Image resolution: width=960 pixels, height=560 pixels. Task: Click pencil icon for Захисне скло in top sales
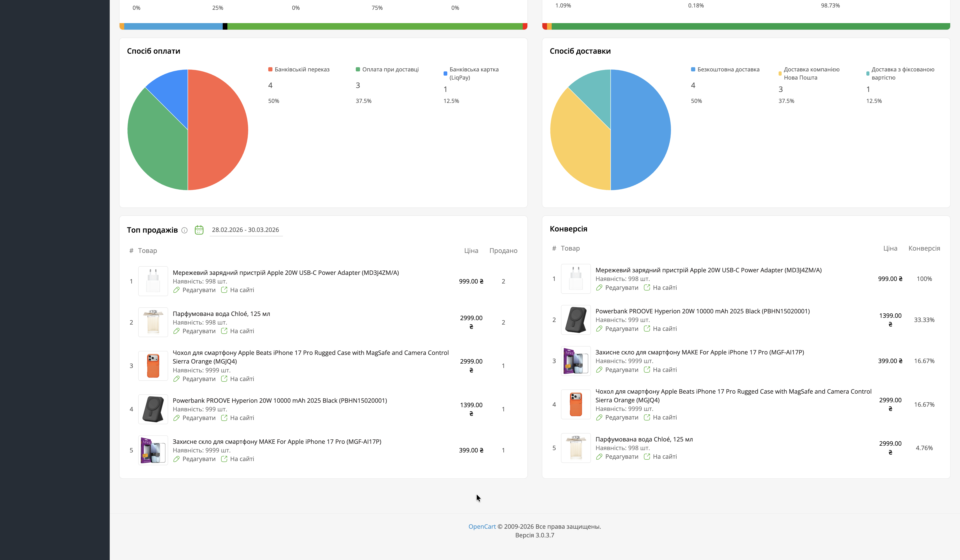(x=176, y=459)
